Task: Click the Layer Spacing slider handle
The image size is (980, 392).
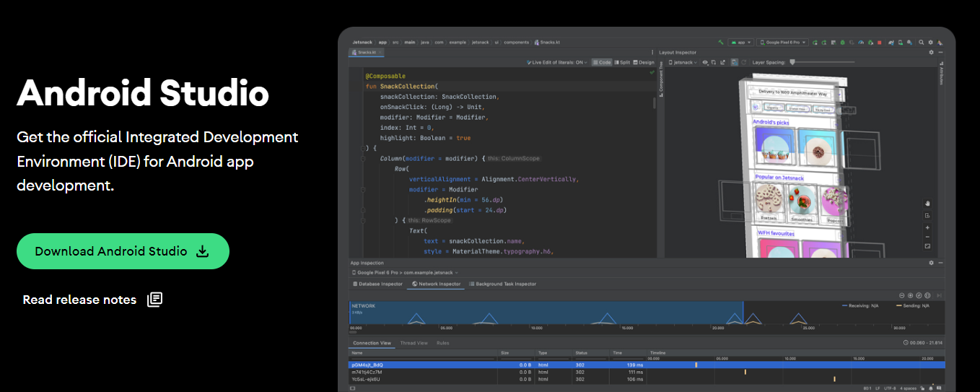Action: coord(792,62)
